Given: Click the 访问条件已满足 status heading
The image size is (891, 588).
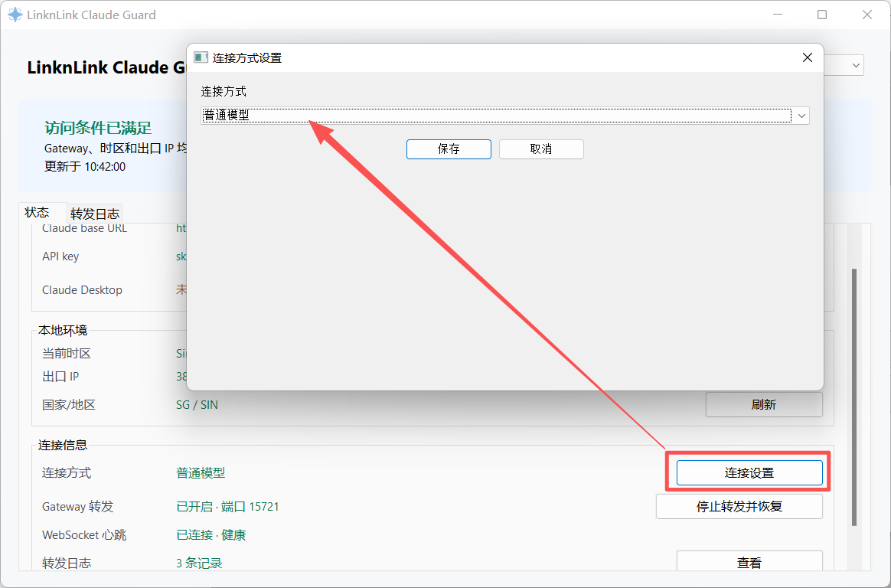Looking at the screenshot, I should [x=98, y=128].
